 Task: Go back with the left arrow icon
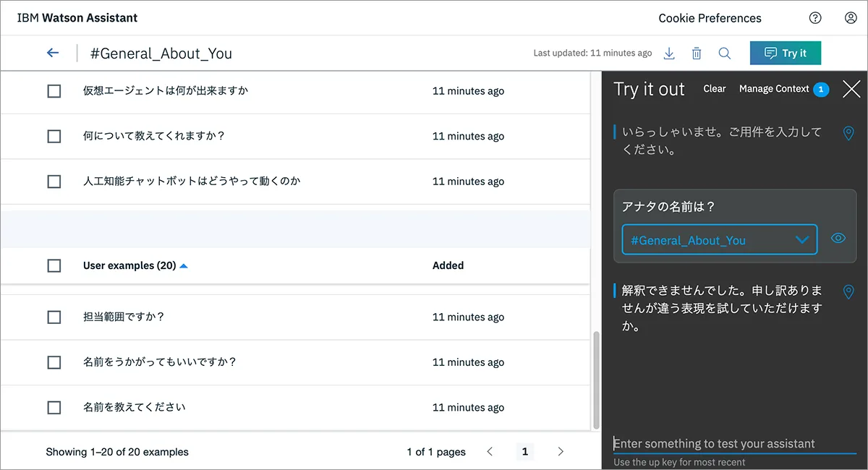coord(52,53)
